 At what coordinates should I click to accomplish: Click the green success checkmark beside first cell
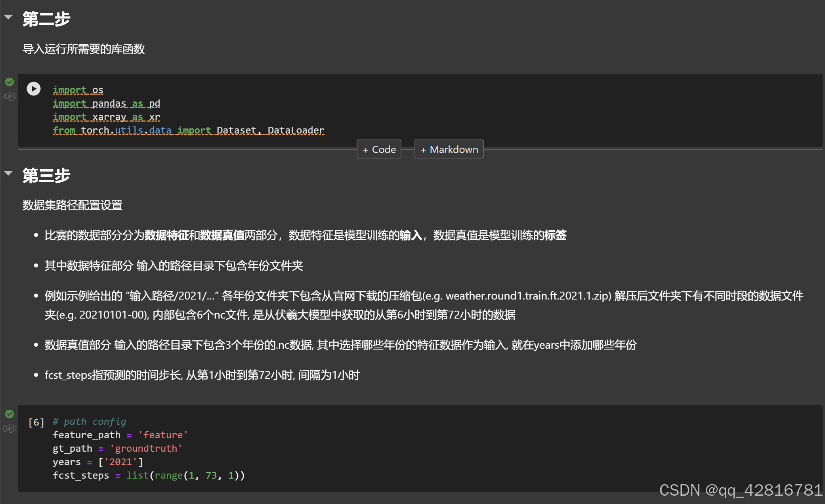tap(9, 82)
